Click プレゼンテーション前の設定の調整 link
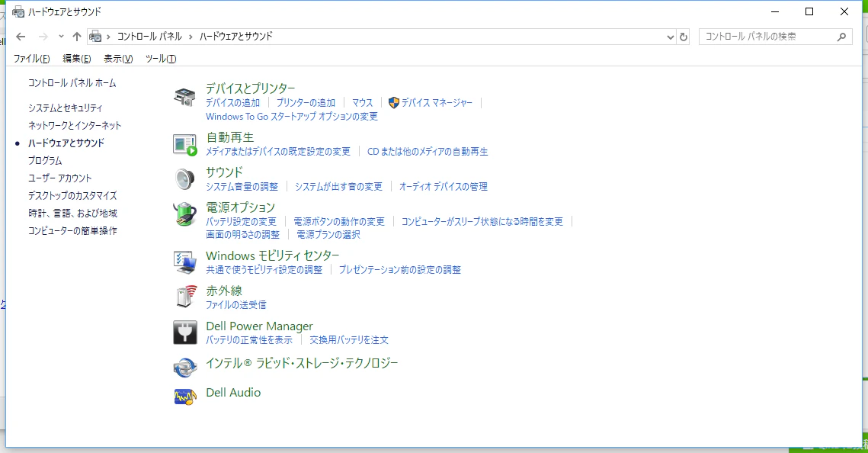The height and width of the screenshot is (453, 868). tap(399, 270)
